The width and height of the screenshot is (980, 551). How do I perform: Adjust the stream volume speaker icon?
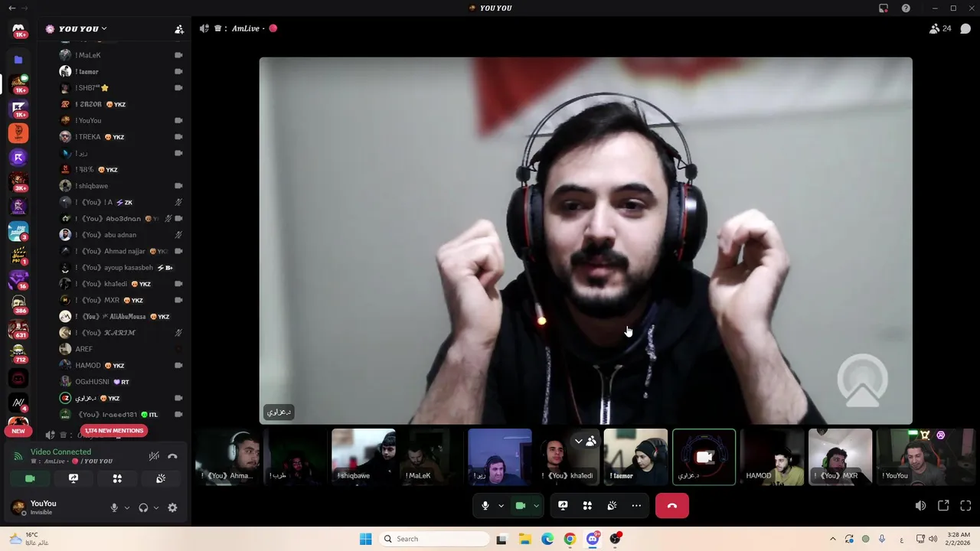pyautogui.click(x=920, y=506)
